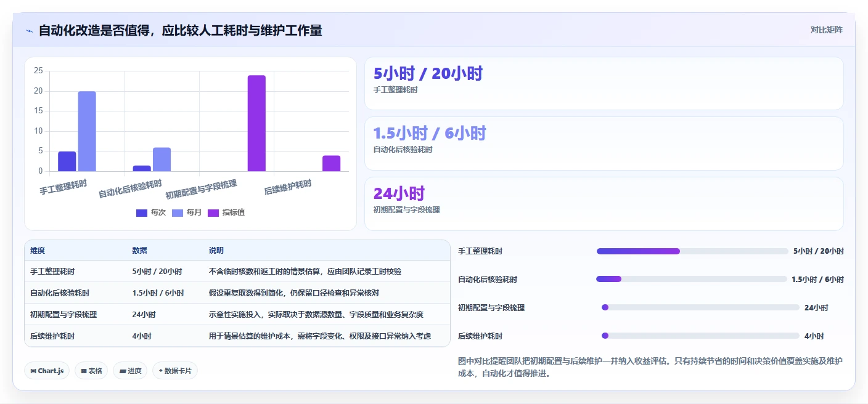Click the 初期配置与字段梳理 progress bar
868x404 pixels.
[700, 307]
